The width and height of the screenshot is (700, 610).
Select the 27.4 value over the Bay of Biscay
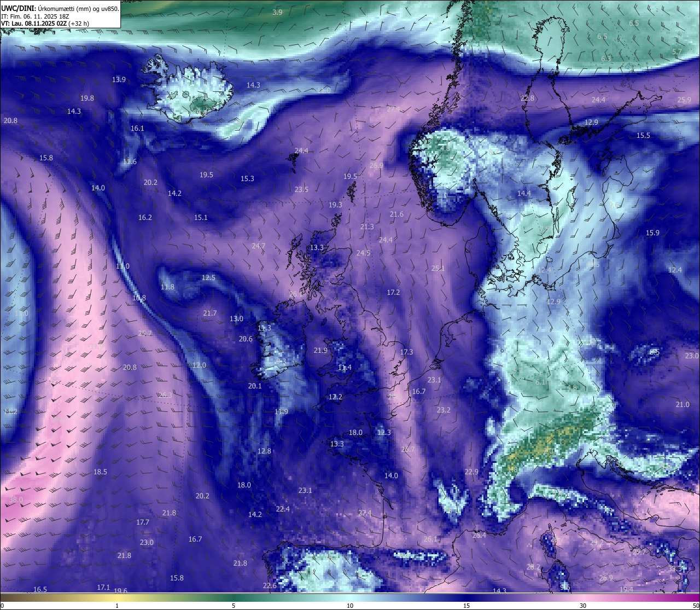(365, 513)
